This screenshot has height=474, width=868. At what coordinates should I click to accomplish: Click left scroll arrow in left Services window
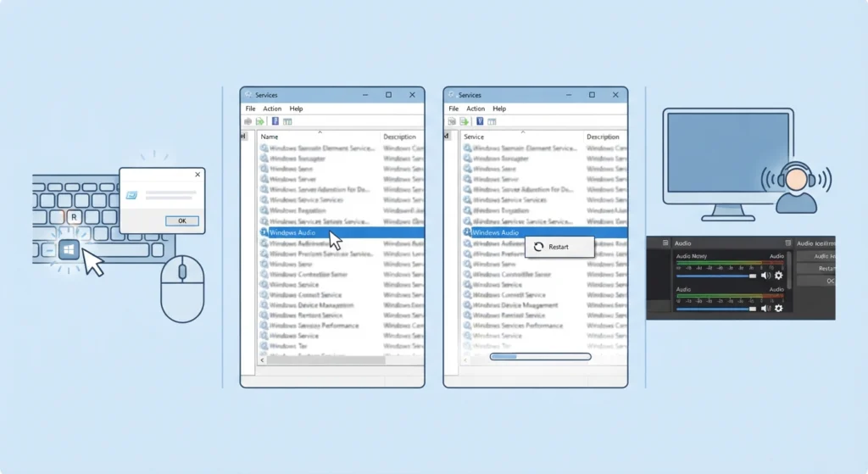[x=263, y=360]
